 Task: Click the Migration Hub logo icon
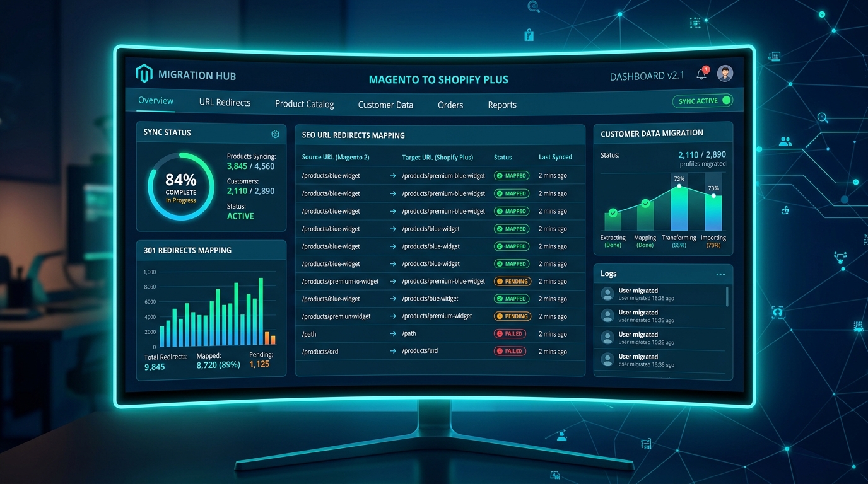(144, 74)
